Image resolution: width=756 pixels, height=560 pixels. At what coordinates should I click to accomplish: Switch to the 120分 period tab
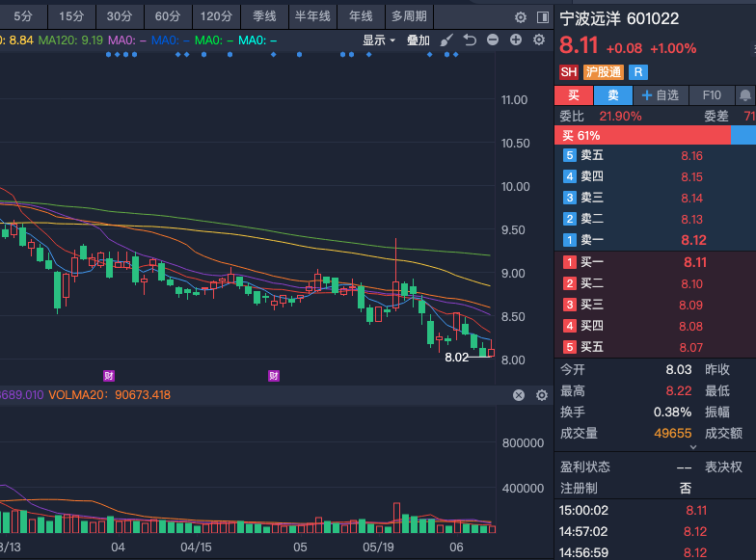[x=216, y=16]
